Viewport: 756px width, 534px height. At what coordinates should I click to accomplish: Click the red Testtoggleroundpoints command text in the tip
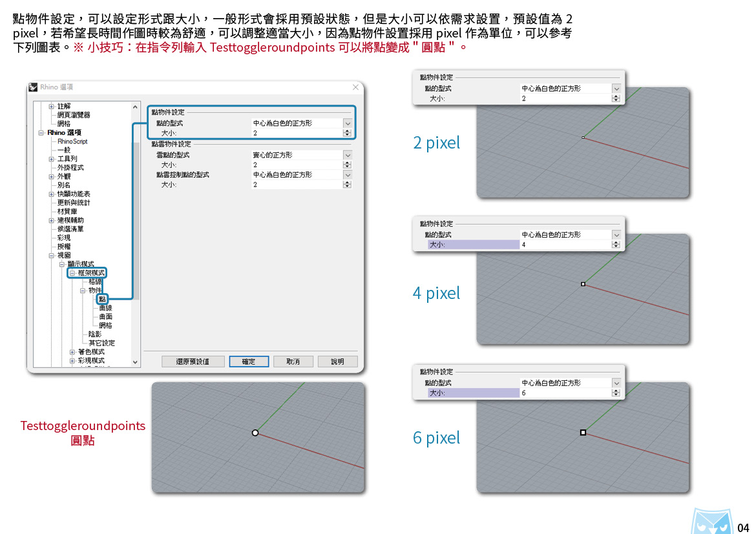click(x=273, y=47)
